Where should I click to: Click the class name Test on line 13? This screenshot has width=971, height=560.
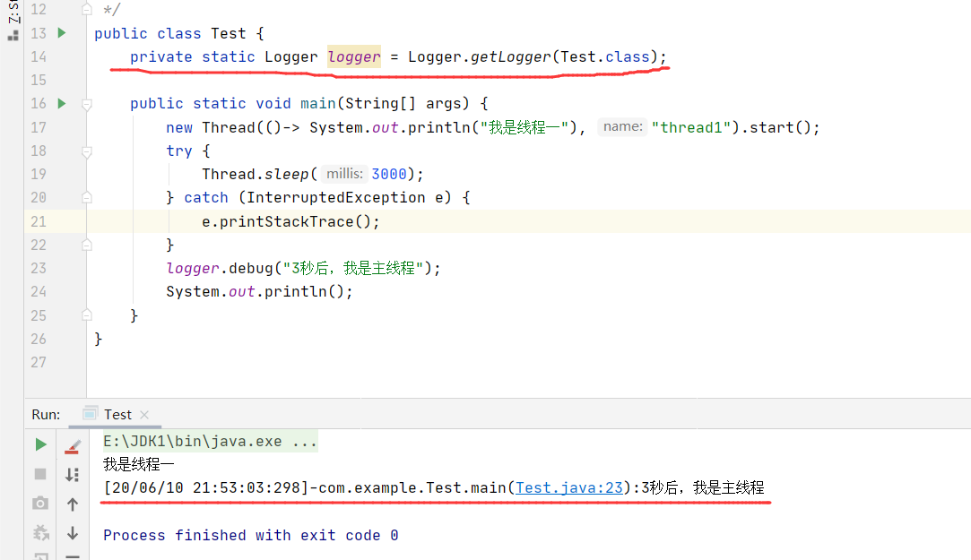point(228,33)
